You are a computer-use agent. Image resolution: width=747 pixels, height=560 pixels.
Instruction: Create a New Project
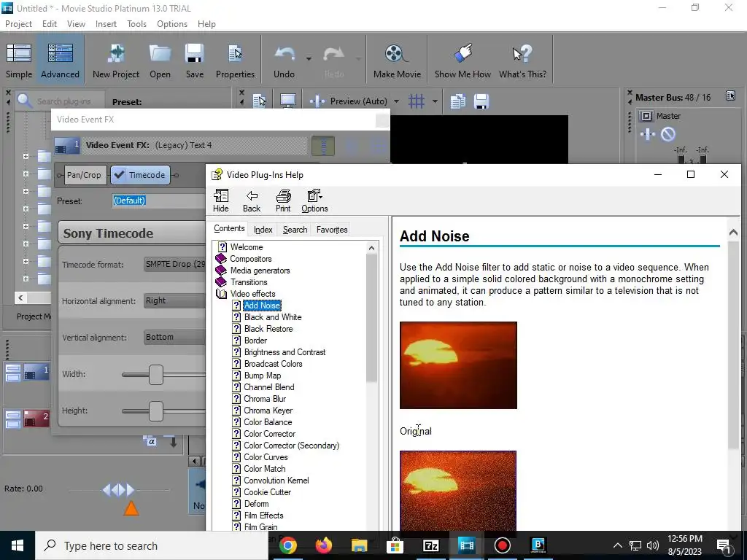[116, 61]
